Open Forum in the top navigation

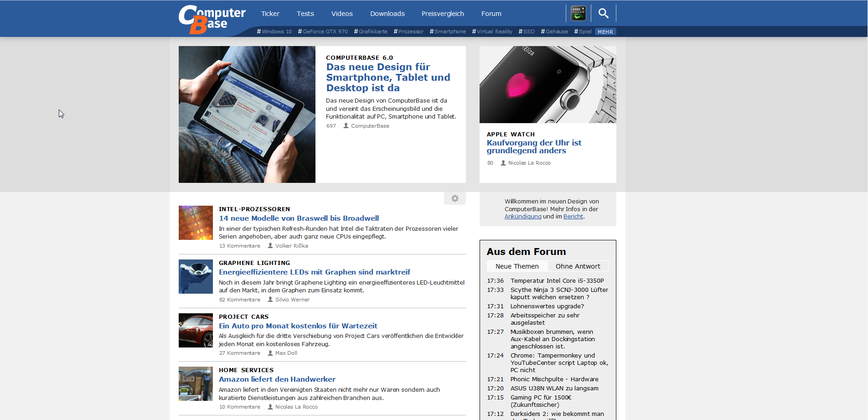click(491, 14)
